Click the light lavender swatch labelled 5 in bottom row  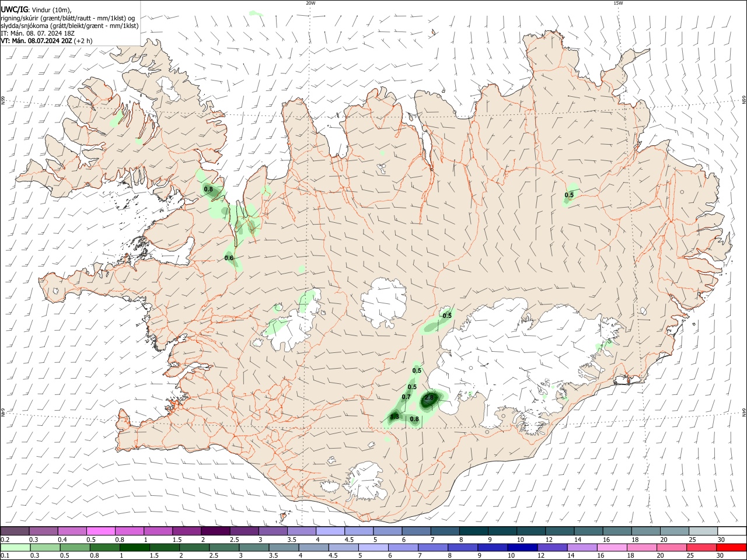(x=373, y=548)
